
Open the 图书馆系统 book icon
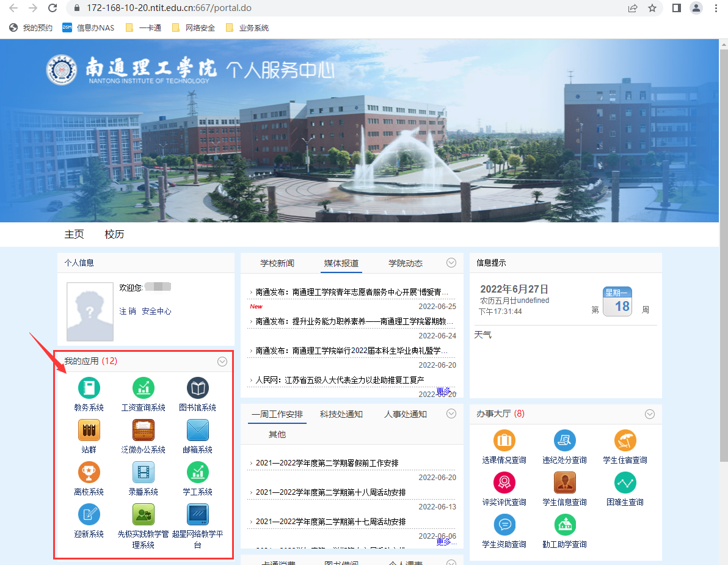coord(197,388)
